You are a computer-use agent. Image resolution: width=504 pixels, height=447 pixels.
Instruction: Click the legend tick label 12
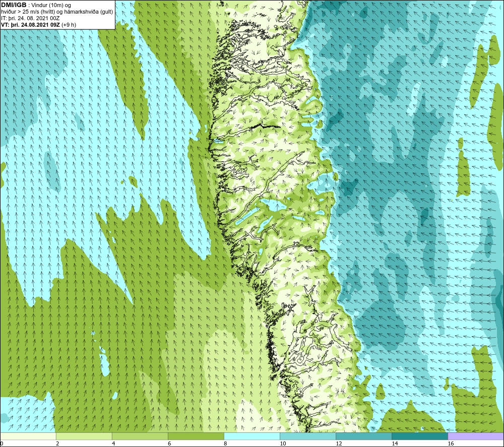click(339, 444)
